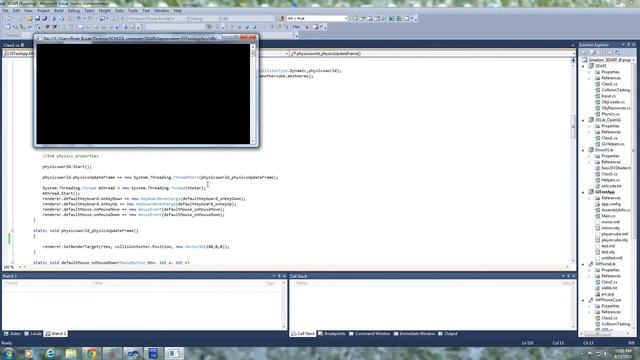Click the Save All toolbar icon

pos(44,19)
